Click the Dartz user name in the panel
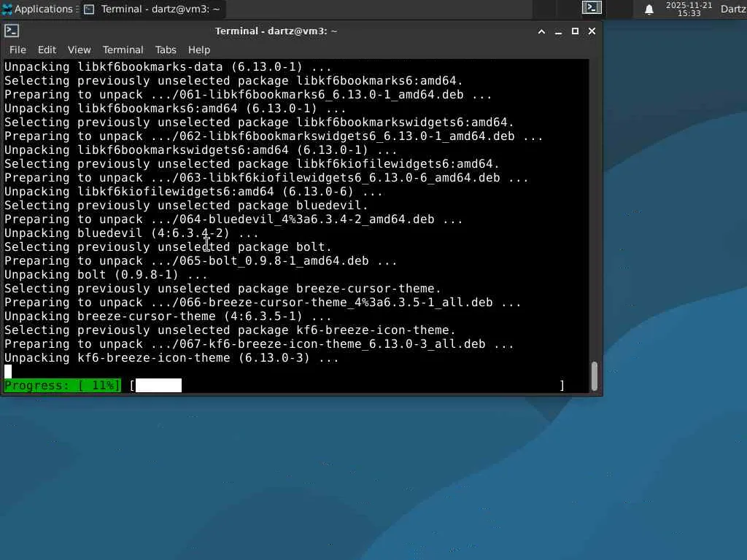Image resolution: width=747 pixels, height=560 pixels. pyautogui.click(x=733, y=9)
